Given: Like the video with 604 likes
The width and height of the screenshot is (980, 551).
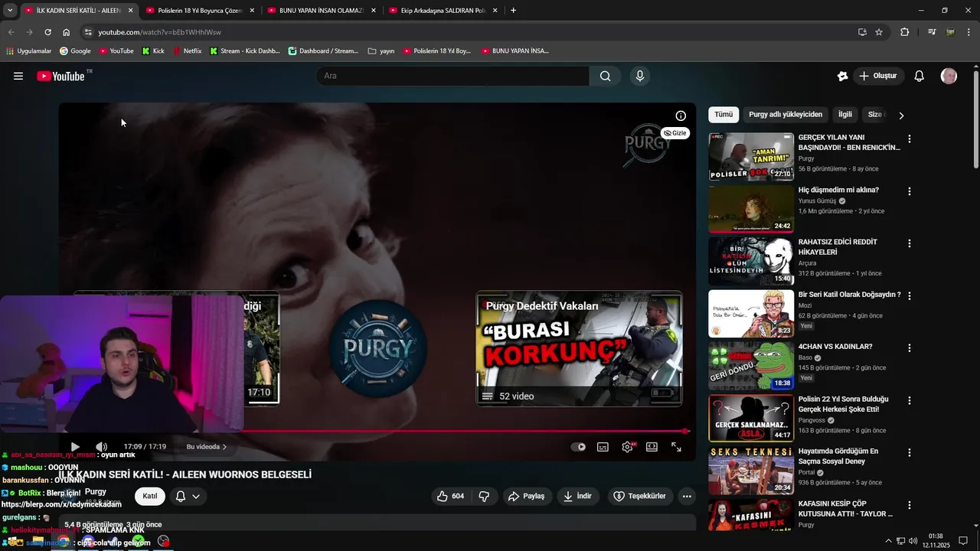Looking at the screenshot, I should (450, 496).
